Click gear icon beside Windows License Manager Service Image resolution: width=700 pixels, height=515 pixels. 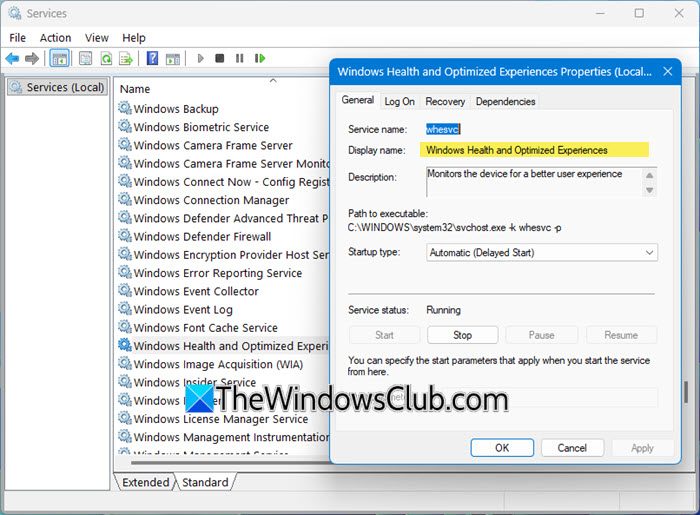[x=125, y=418]
